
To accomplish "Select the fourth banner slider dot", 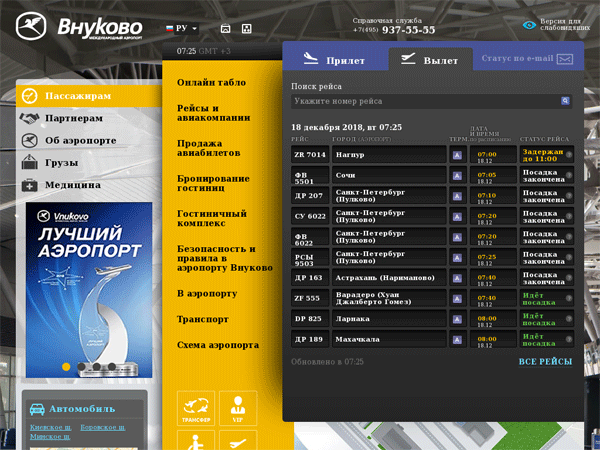I will [112, 367].
